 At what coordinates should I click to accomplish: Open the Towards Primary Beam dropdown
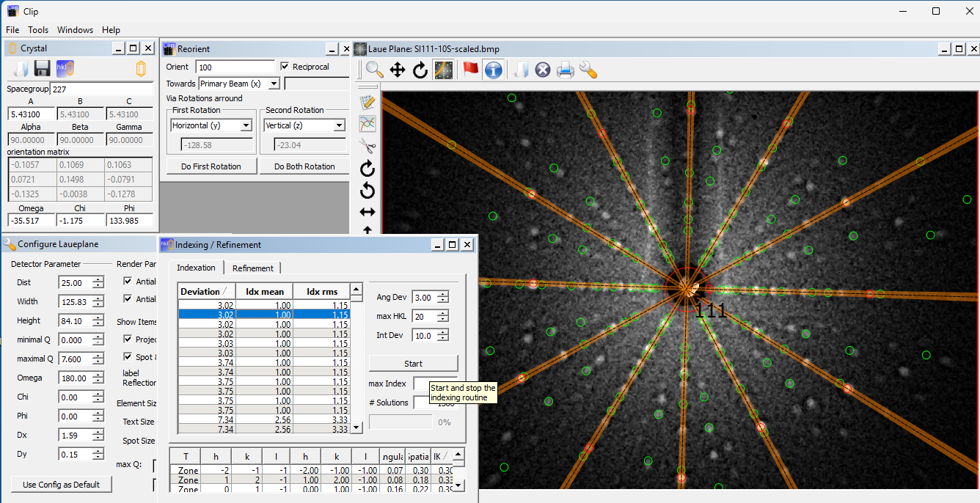pos(274,84)
